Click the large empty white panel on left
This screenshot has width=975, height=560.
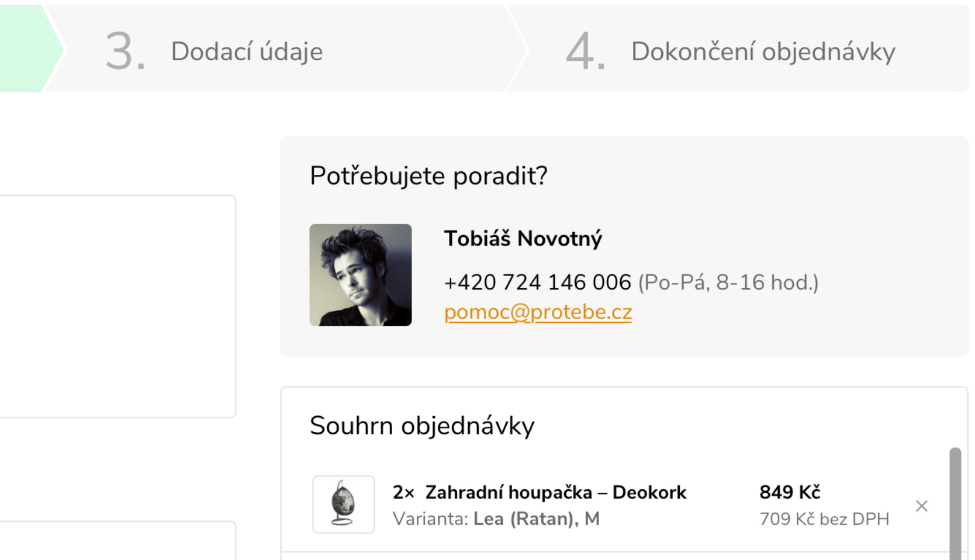point(117,306)
